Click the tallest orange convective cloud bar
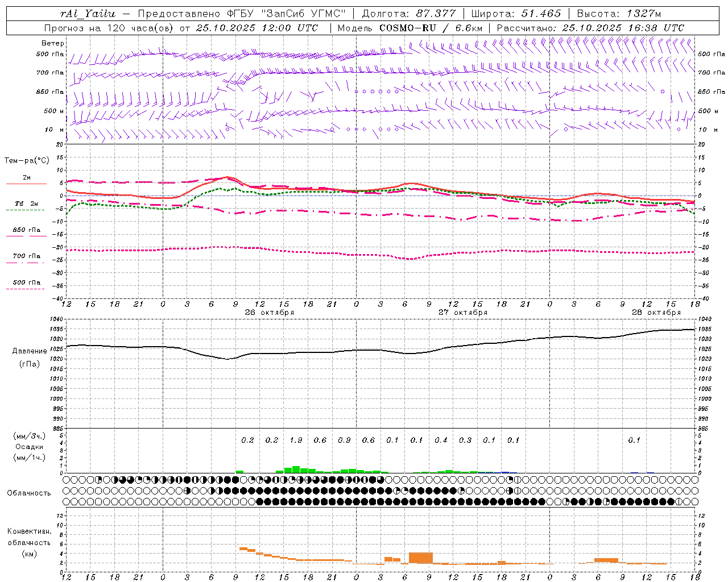728x582 pixels. click(421, 558)
